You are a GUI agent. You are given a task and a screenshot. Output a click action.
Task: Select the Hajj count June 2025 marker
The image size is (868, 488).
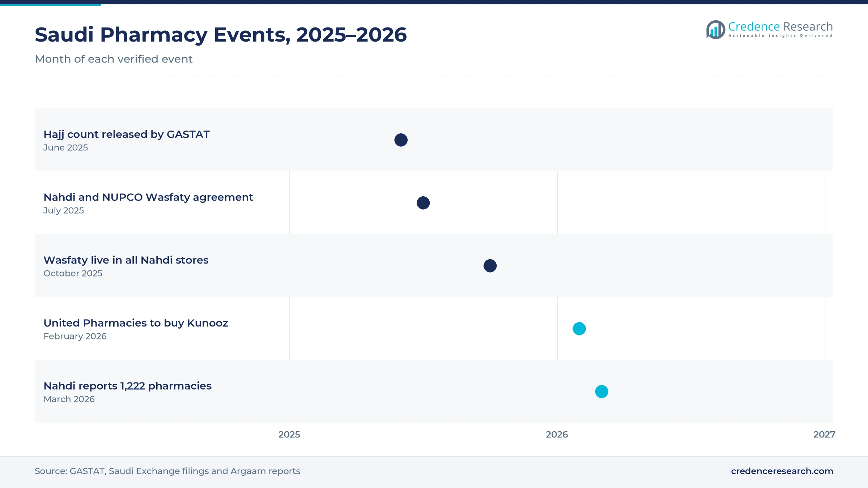pos(401,140)
